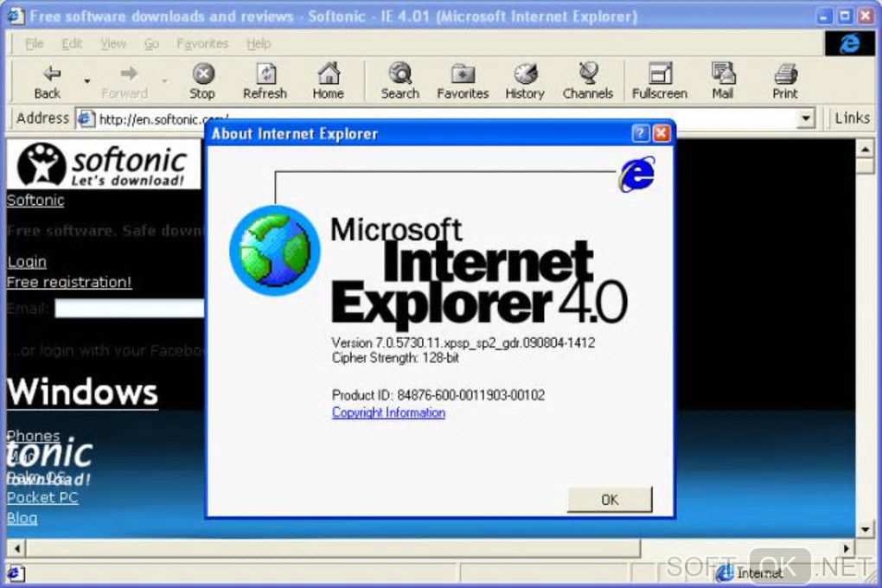
Task: Refresh the page using toolbar icon
Action: 265,73
